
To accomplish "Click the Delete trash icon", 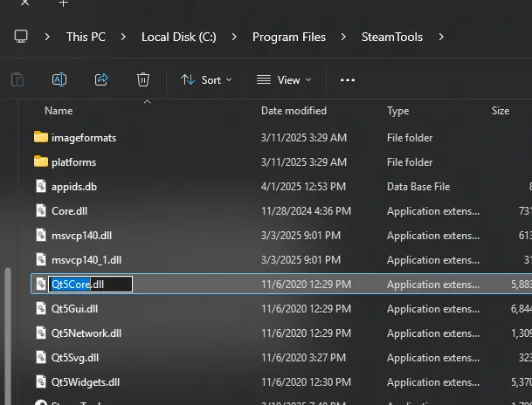I will pyautogui.click(x=143, y=79).
